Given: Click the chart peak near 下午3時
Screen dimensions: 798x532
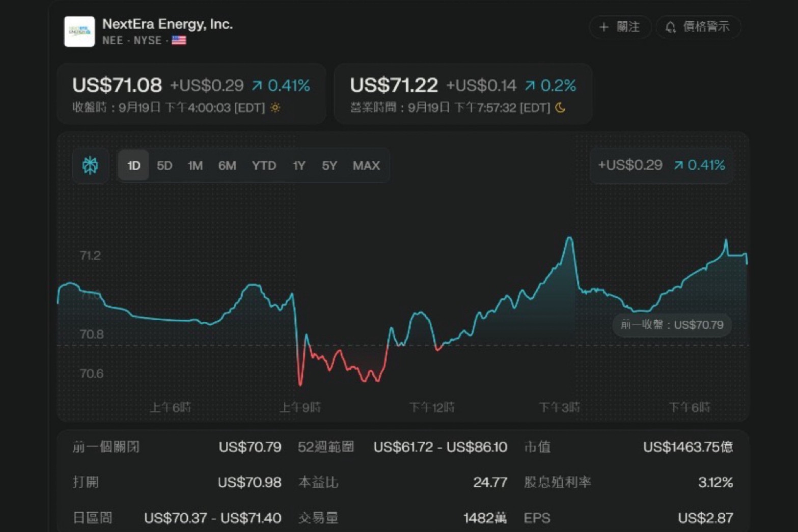Looking at the screenshot, I should tap(569, 238).
